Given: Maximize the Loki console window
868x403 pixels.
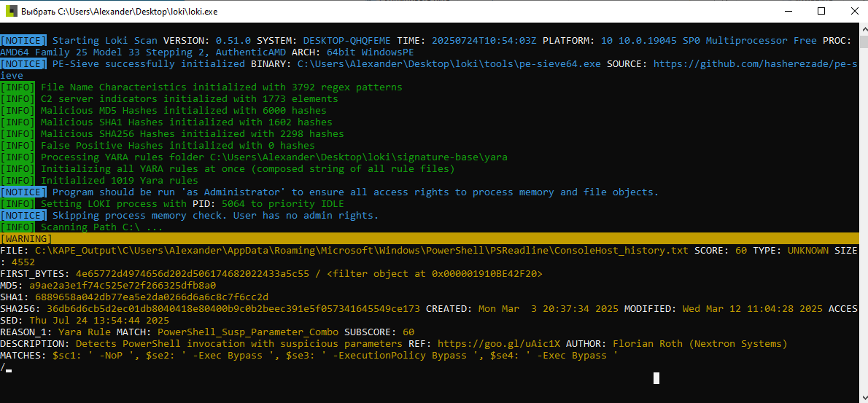Looking at the screenshot, I should (821, 11).
